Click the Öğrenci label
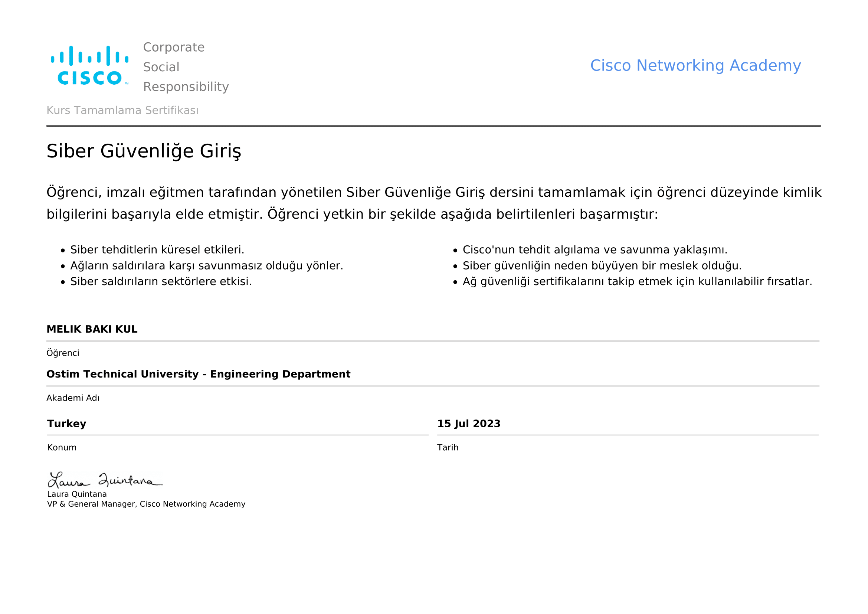 point(63,353)
